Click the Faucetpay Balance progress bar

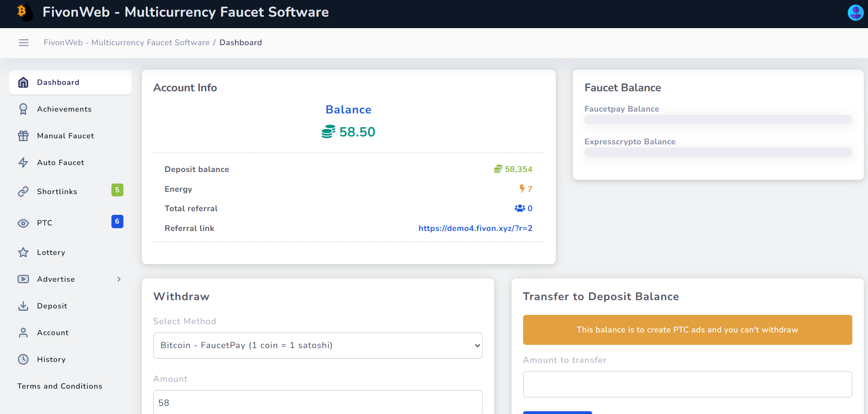718,119
